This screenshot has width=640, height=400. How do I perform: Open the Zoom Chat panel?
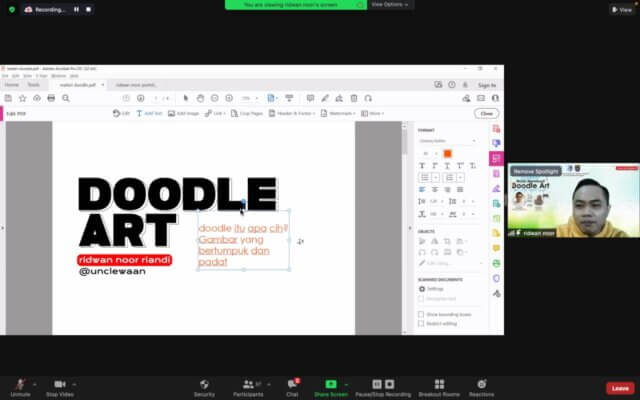pyautogui.click(x=292, y=388)
